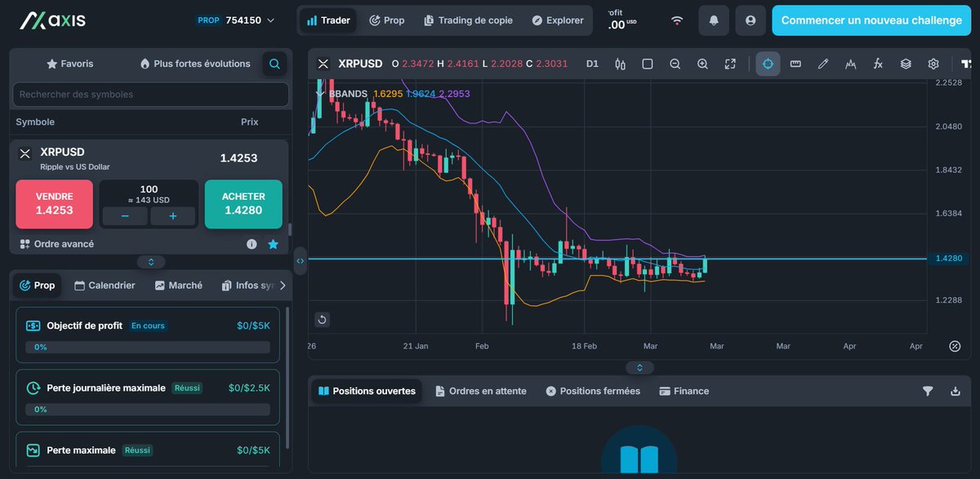Select the Prop tab in lower sidebar
Screen dimensions: 980x479
pyautogui.click(x=37, y=286)
